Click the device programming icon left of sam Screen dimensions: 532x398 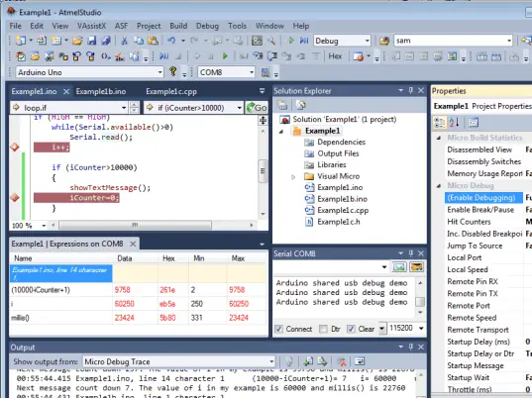point(384,41)
